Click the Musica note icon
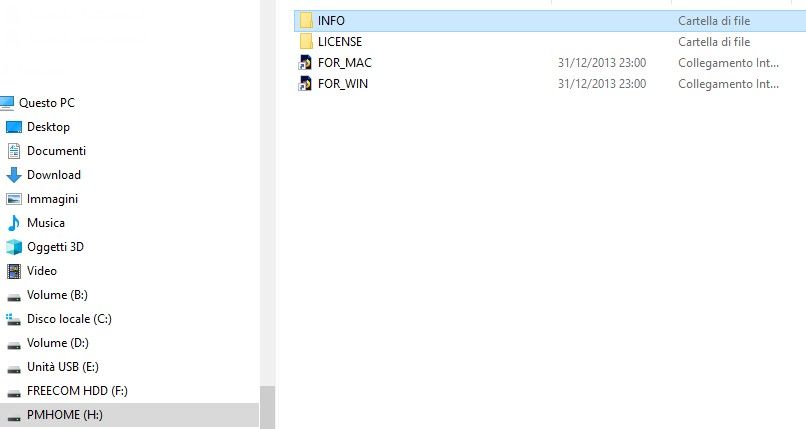The height and width of the screenshot is (429, 806). coord(14,223)
